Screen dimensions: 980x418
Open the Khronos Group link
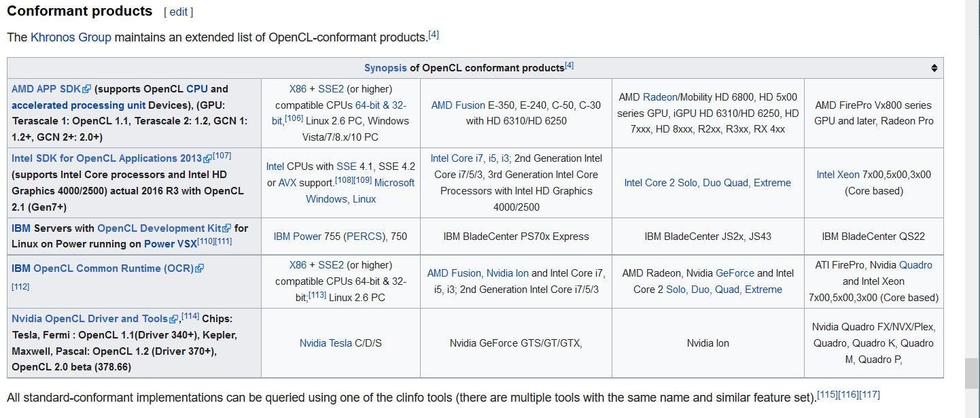click(71, 37)
